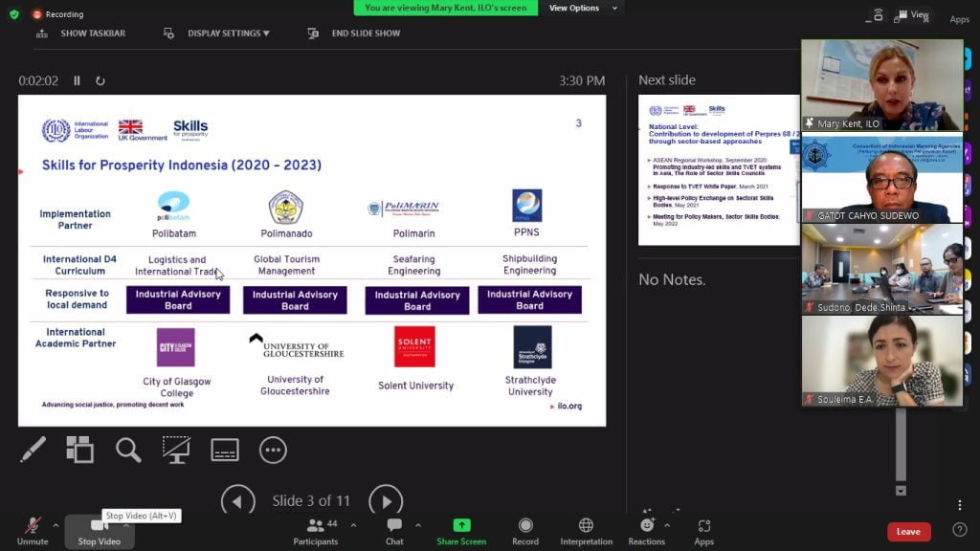Click the 'Next slide' heading

[x=667, y=80]
